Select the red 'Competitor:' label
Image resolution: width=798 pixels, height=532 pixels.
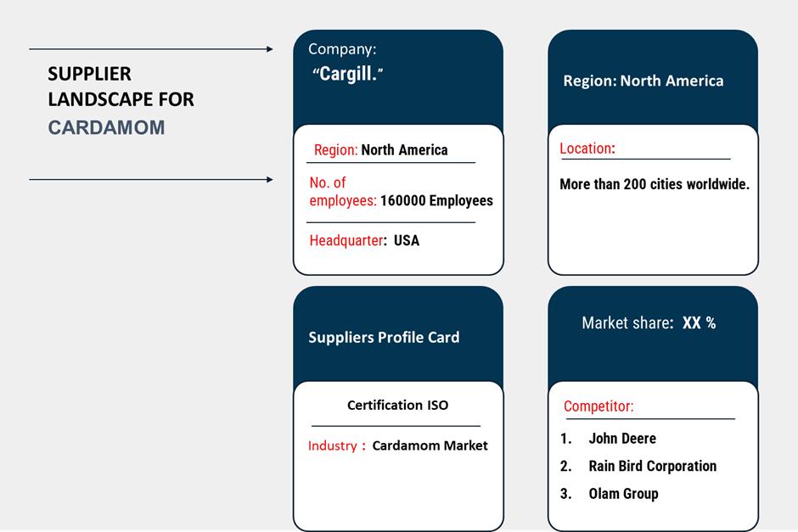[x=598, y=406]
